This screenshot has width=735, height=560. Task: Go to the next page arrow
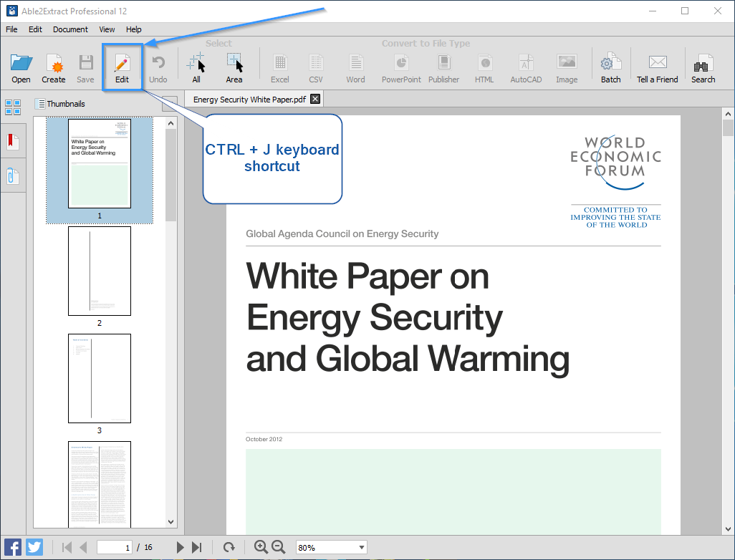[x=181, y=548]
